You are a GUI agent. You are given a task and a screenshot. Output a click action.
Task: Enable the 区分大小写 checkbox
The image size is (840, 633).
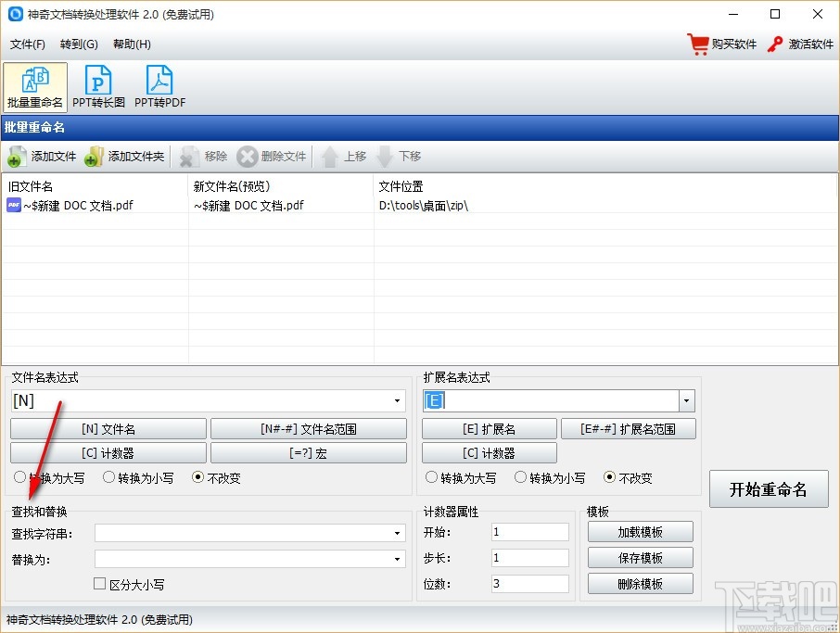tap(99, 584)
